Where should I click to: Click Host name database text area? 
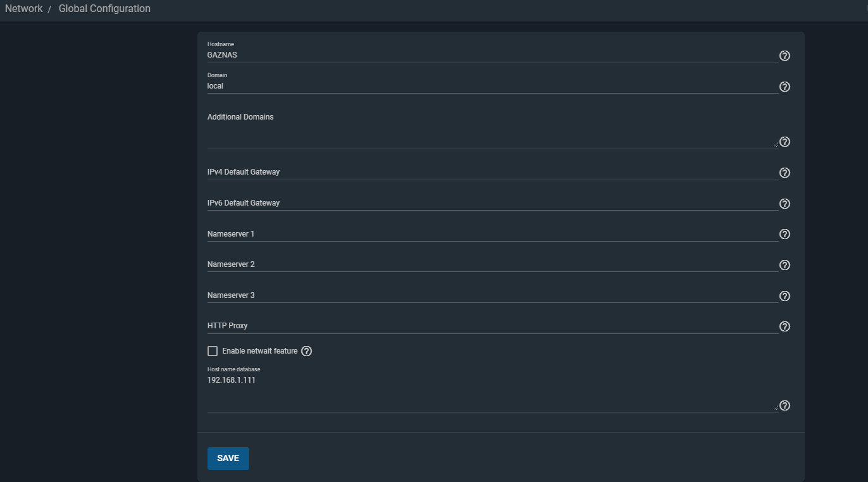pos(492,392)
